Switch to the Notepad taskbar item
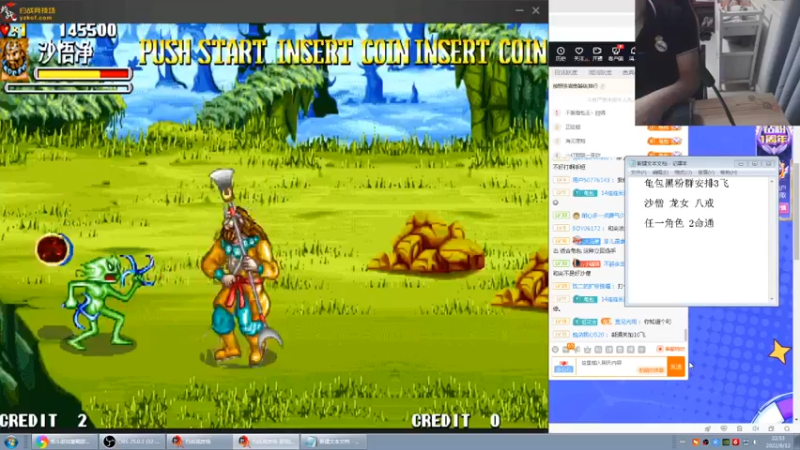This screenshot has width=800, height=450. [334, 442]
